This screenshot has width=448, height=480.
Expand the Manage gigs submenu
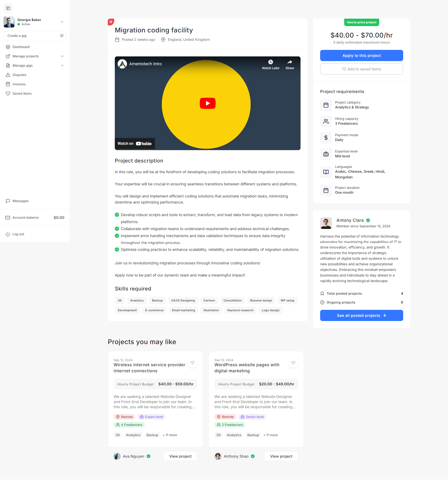click(x=62, y=66)
